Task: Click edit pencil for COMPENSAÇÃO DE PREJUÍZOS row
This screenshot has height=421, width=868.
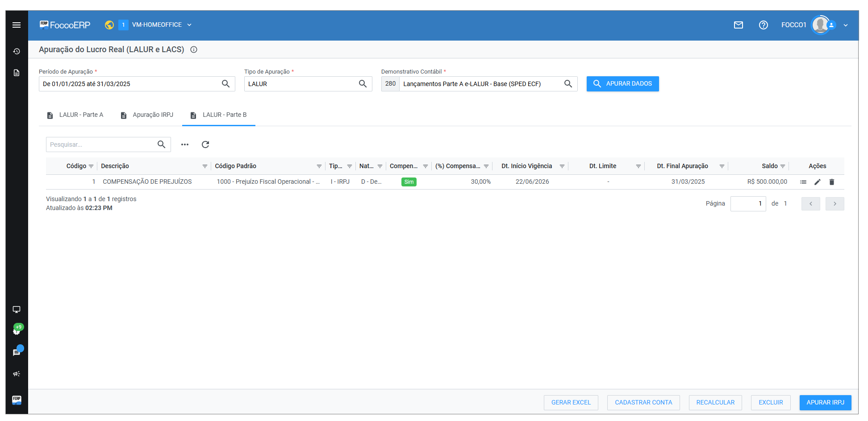Action: coord(818,182)
